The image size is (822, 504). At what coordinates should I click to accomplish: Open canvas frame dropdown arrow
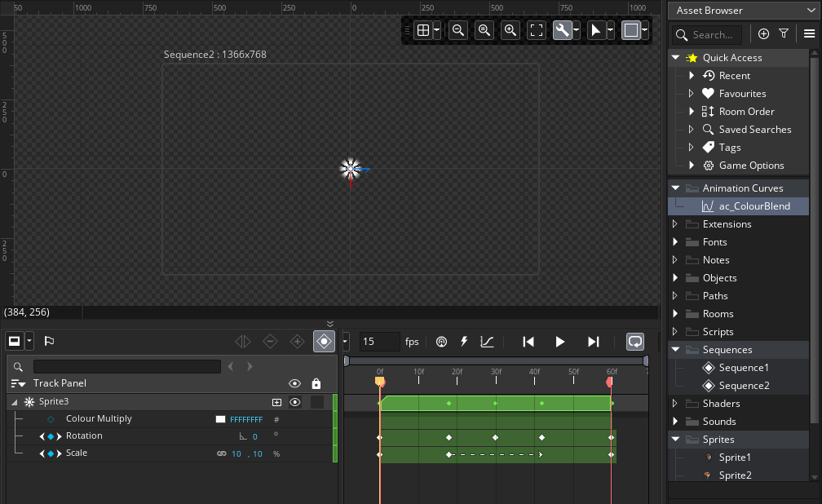coord(645,30)
